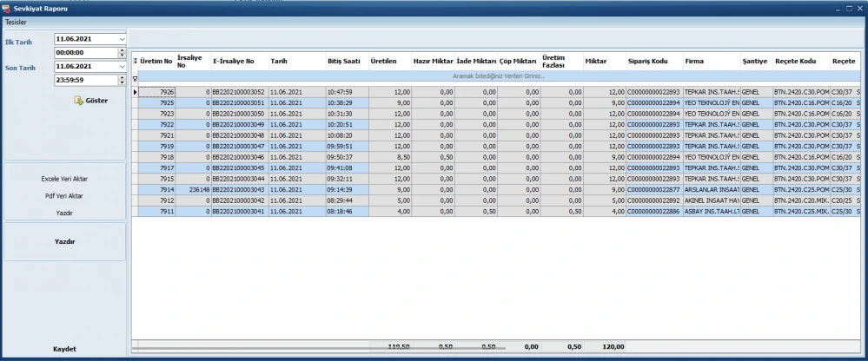Click Pdf Veri Aktar button

[64, 196]
